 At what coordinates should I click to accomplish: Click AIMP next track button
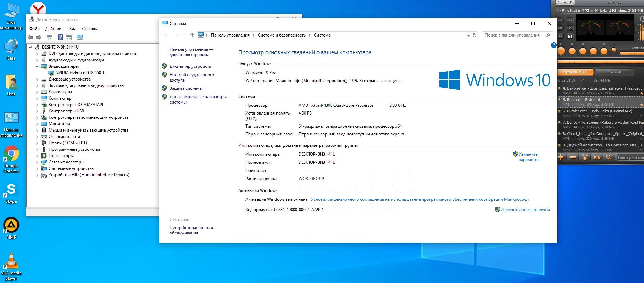coord(604,51)
